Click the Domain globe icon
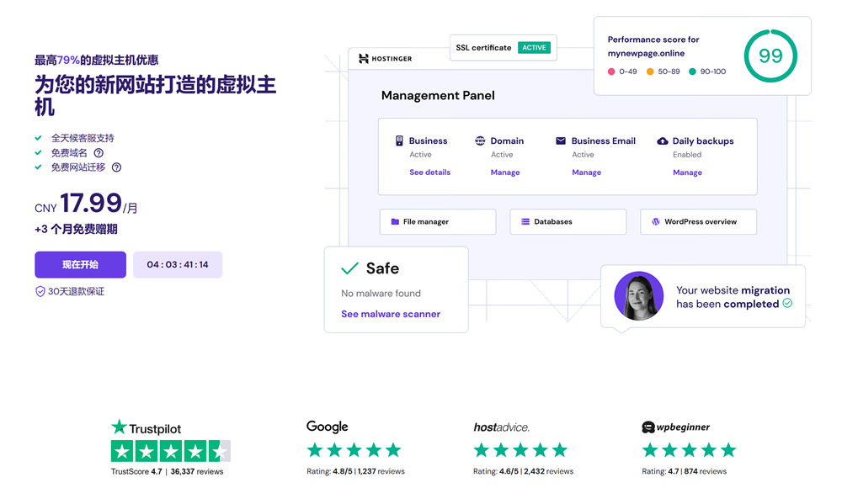This screenshot has height=504, width=842. pyautogui.click(x=480, y=141)
